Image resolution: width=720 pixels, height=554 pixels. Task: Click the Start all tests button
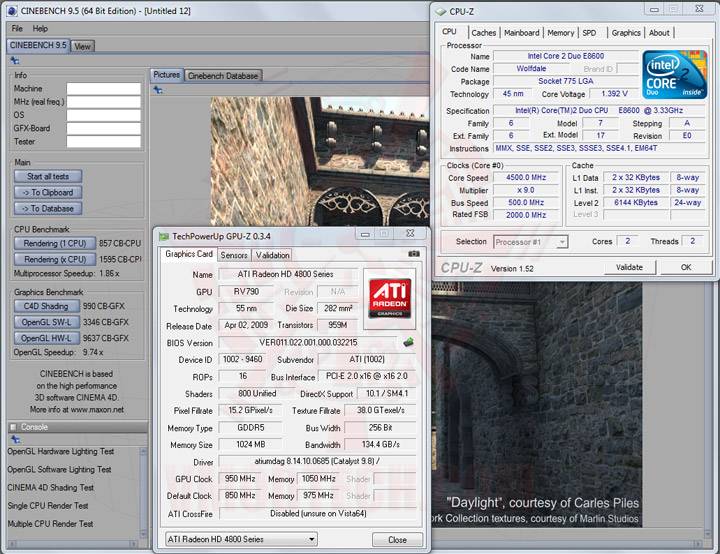coord(48,176)
